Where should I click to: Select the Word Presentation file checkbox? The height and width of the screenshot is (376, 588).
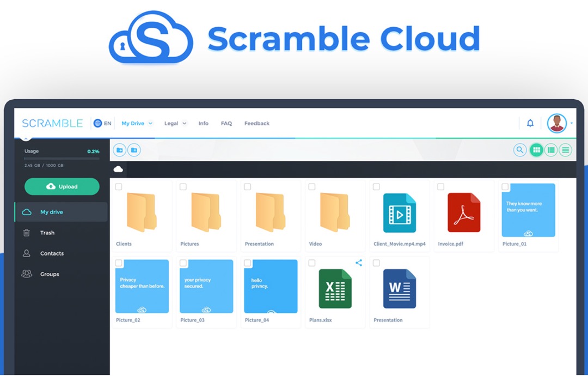(376, 263)
